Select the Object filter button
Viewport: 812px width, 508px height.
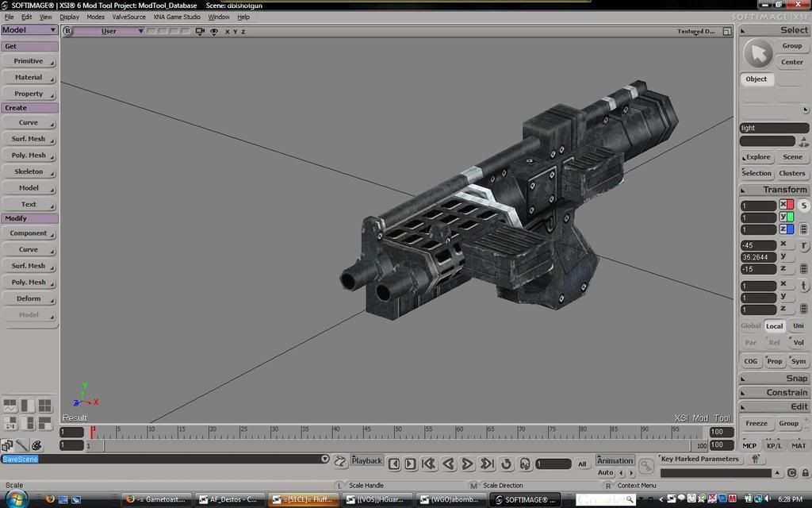[756, 79]
